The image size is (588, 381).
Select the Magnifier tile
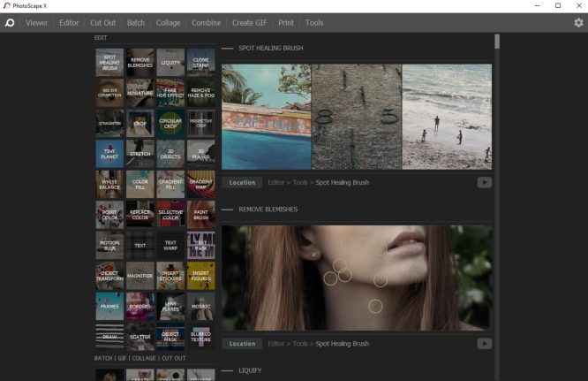(x=139, y=276)
